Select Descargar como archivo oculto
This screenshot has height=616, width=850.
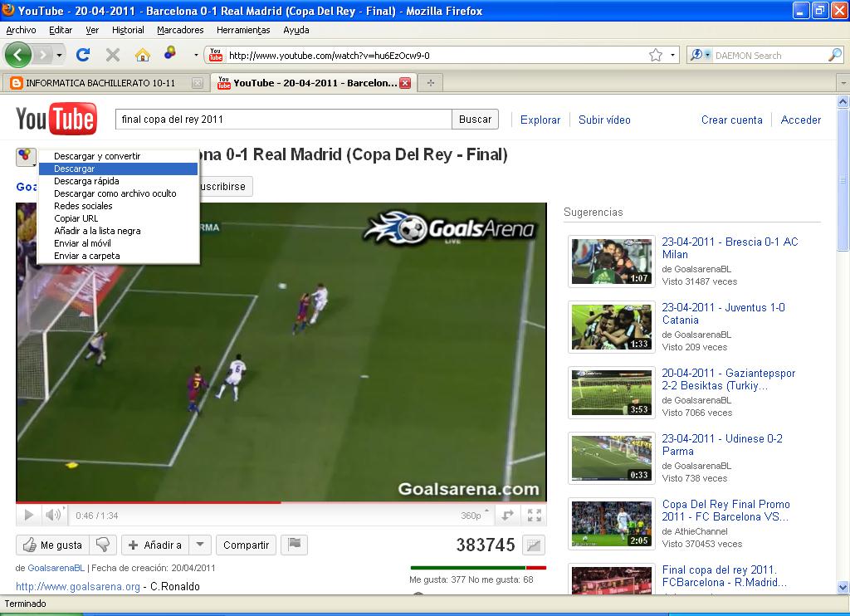118,193
